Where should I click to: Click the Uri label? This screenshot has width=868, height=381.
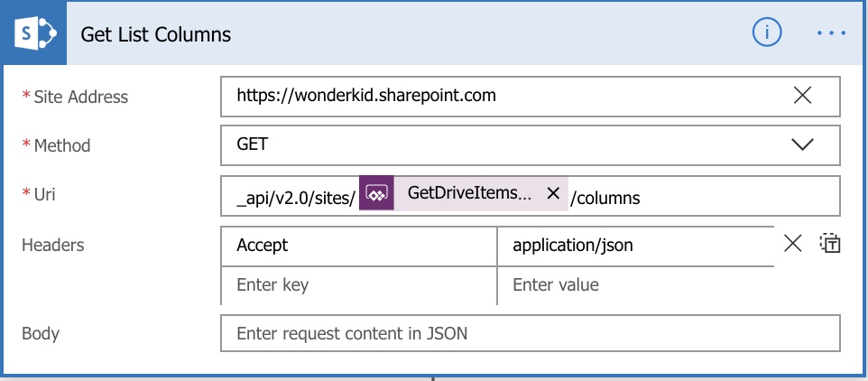(x=44, y=194)
